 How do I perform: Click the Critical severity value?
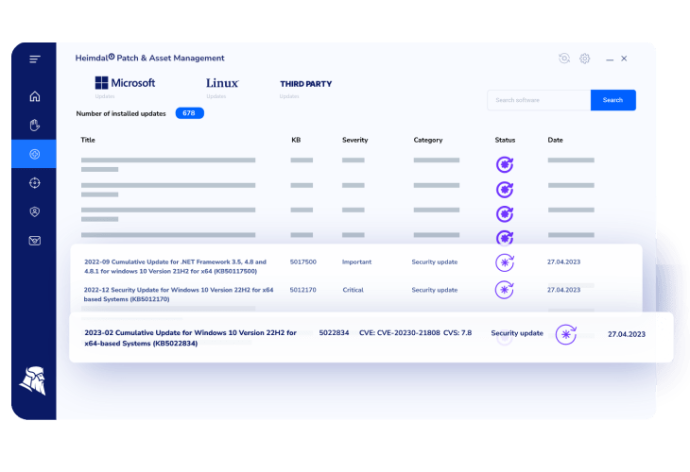coord(353,290)
